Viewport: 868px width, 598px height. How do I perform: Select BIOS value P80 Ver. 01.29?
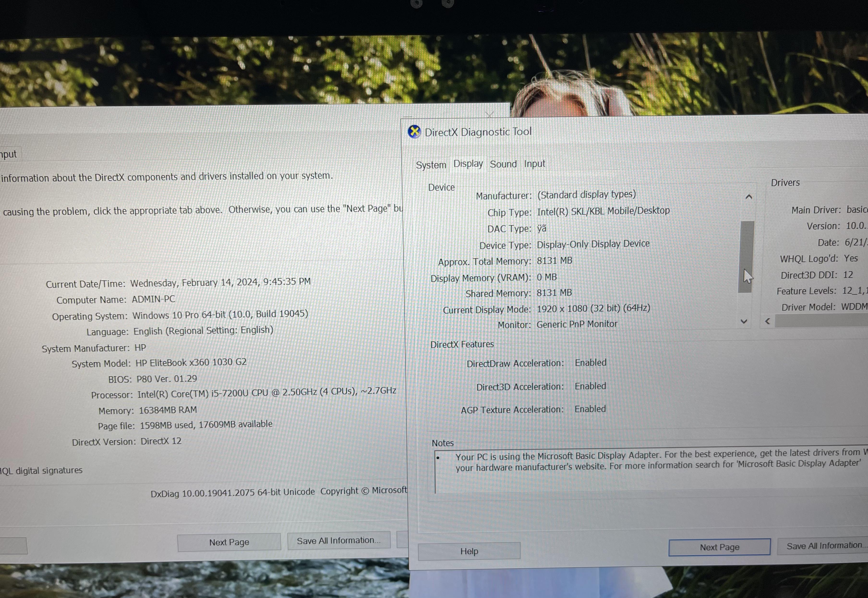pyautogui.click(x=167, y=379)
